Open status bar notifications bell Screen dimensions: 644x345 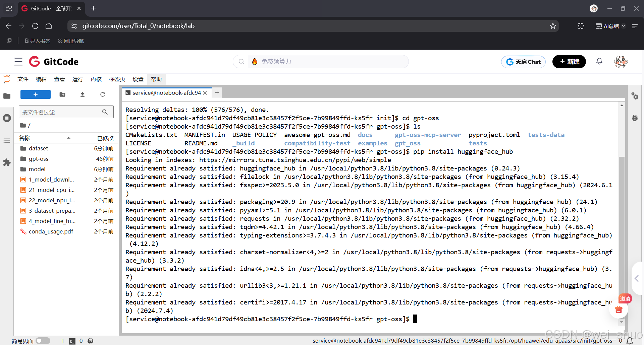point(630,341)
